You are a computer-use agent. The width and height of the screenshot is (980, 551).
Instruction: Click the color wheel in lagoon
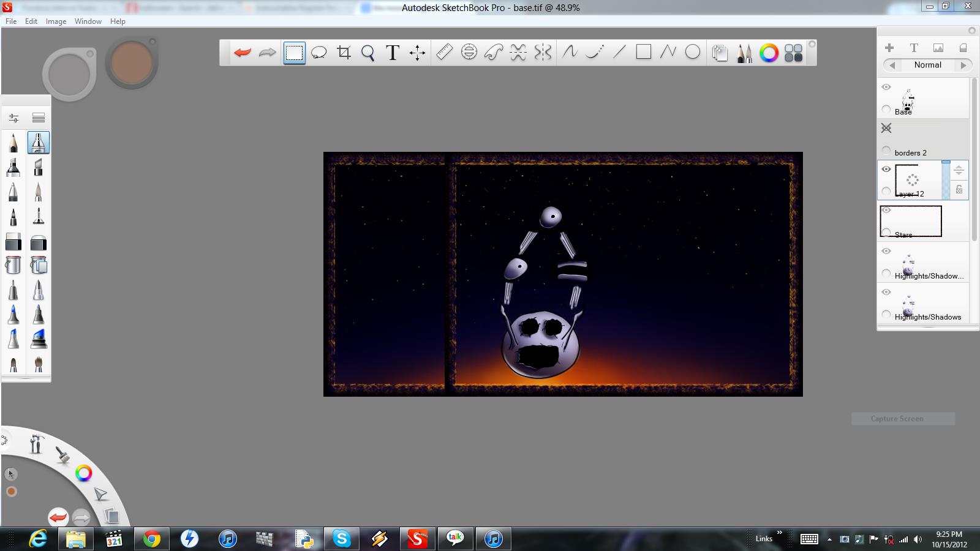click(84, 473)
